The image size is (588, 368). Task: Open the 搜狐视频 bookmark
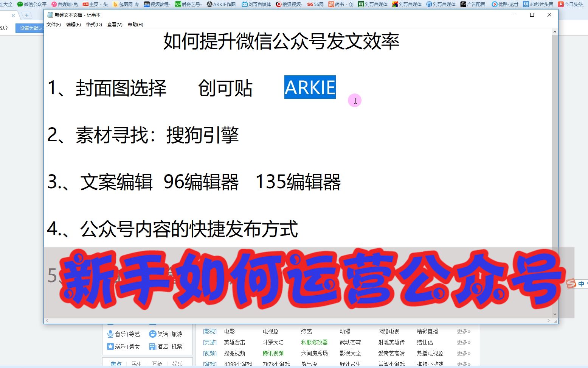click(x=289, y=4)
